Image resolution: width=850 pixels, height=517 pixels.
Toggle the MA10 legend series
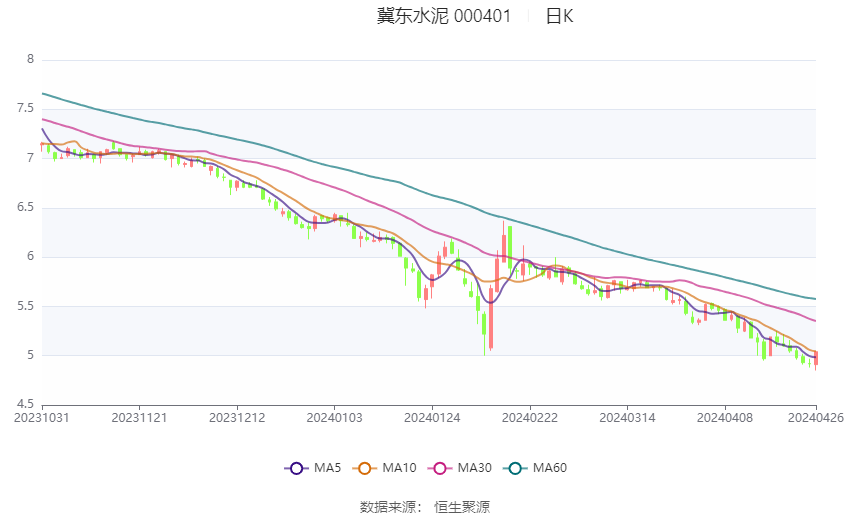click(385, 468)
